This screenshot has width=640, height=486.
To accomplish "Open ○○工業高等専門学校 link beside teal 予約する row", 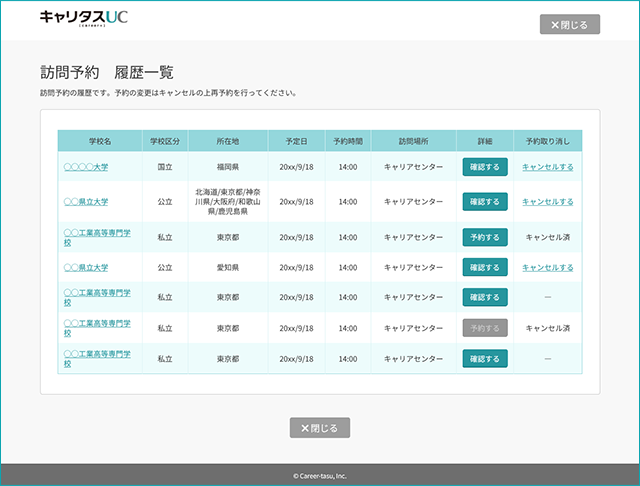I will click(x=97, y=237).
